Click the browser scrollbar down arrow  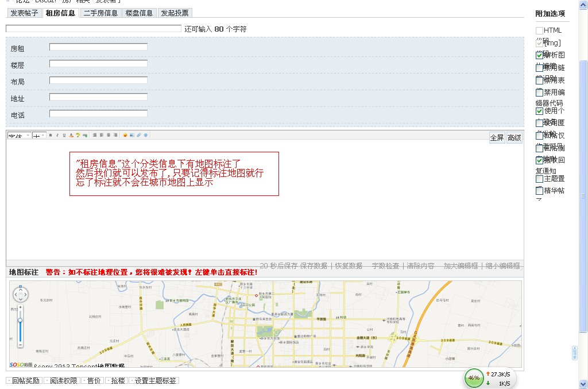point(583,384)
